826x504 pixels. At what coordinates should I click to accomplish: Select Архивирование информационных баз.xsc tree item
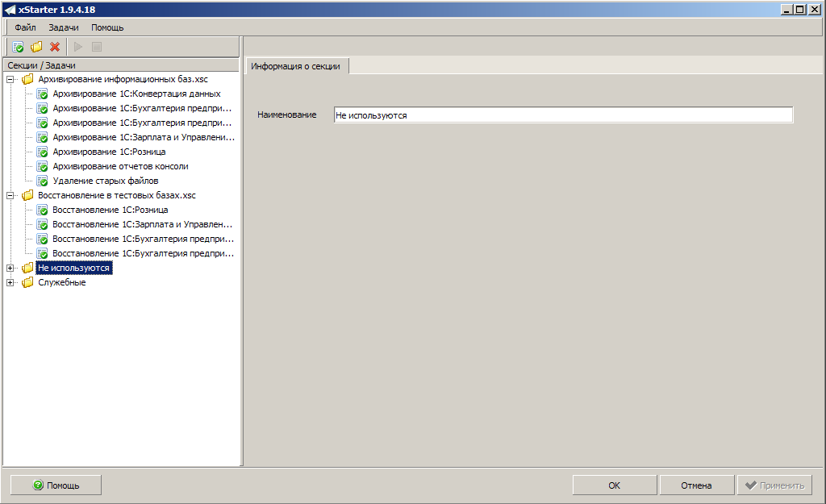123,79
